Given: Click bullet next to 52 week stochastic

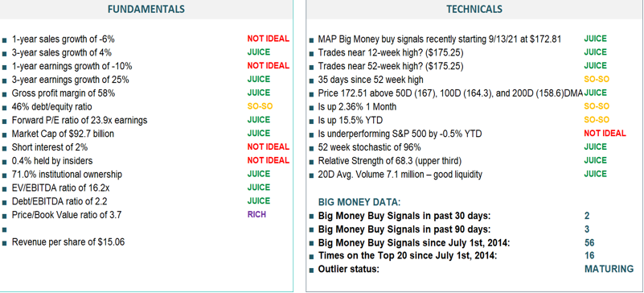Looking at the screenshot, I should tap(311, 148).
